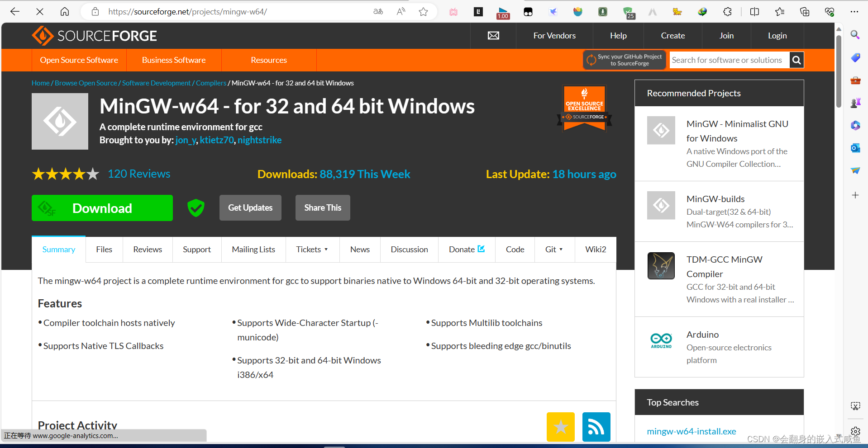The height and width of the screenshot is (448, 868).
Task: Focus the Search for software input field
Action: [730, 60]
